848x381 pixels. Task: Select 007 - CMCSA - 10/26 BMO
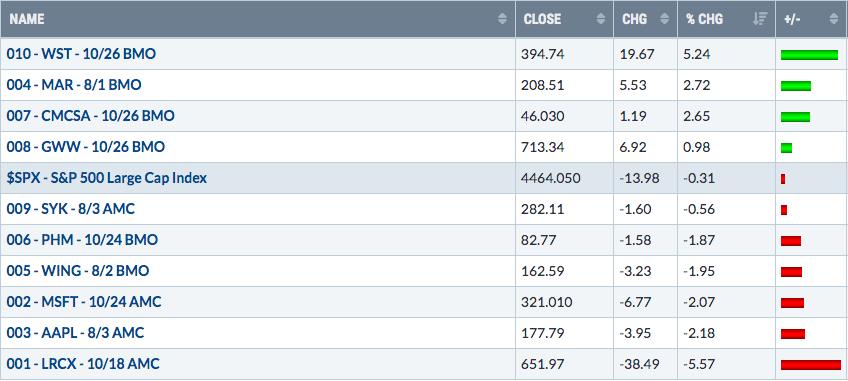click(x=90, y=116)
